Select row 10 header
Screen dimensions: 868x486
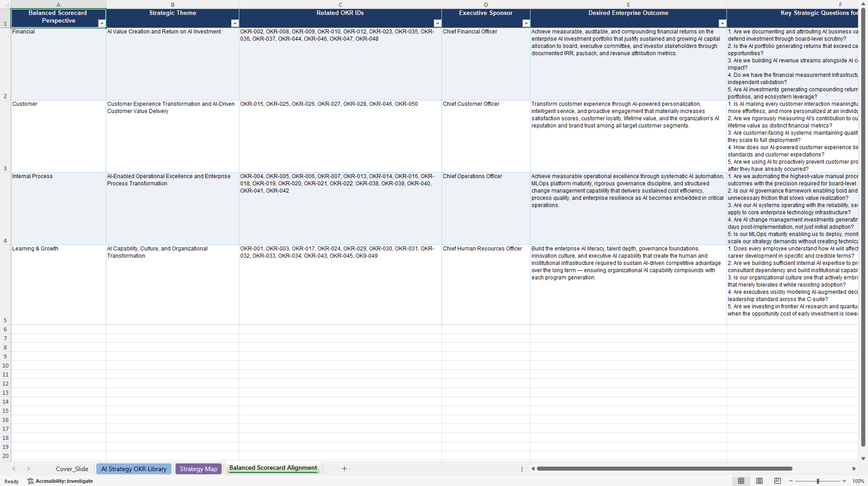[5, 365]
